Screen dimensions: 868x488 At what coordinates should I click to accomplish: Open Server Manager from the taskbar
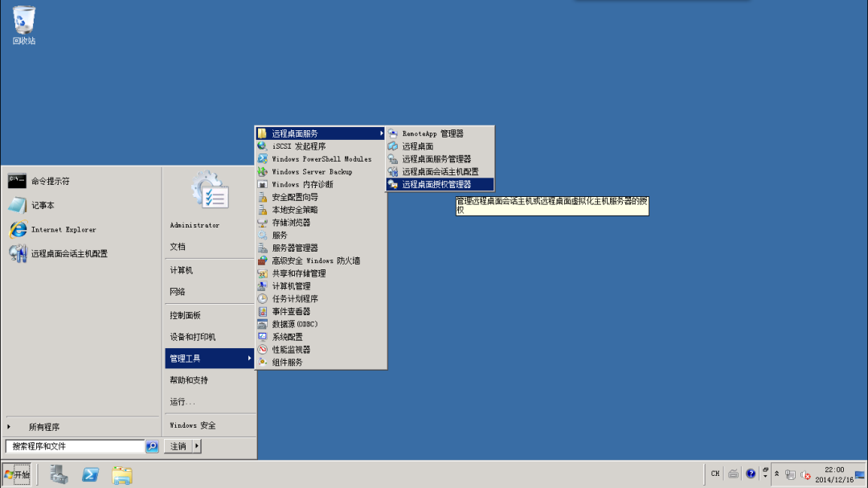point(59,474)
